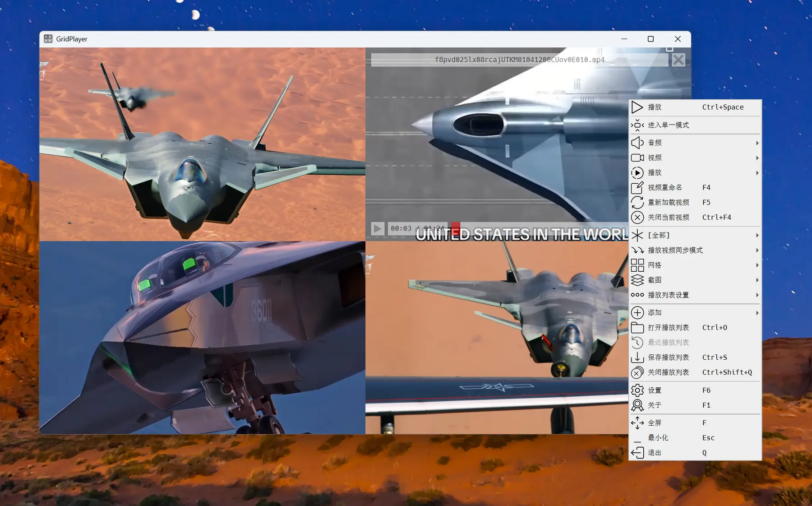Expand the audio (音频) submenu
Image resolution: width=812 pixels, height=506 pixels.
click(x=695, y=143)
